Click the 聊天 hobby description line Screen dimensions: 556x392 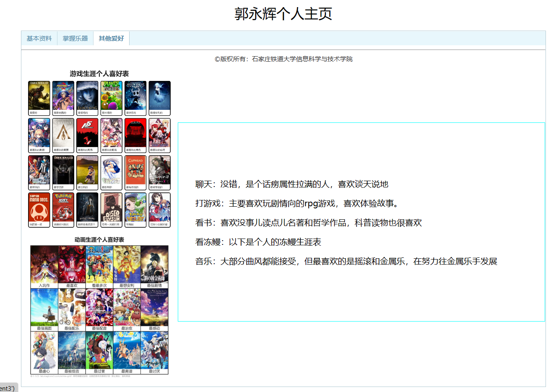(x=292, y=184)
